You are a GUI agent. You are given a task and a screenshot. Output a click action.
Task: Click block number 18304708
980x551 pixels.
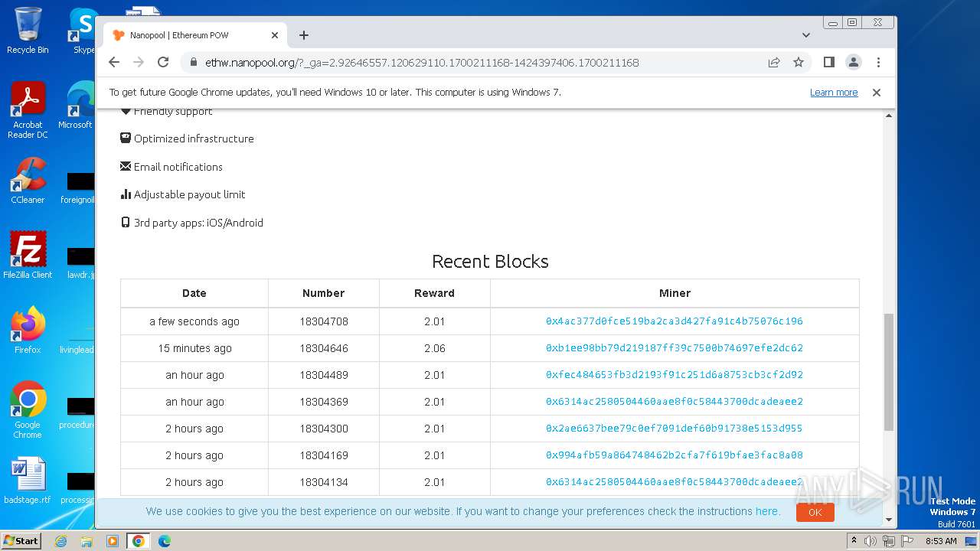[x=324, y=321]
